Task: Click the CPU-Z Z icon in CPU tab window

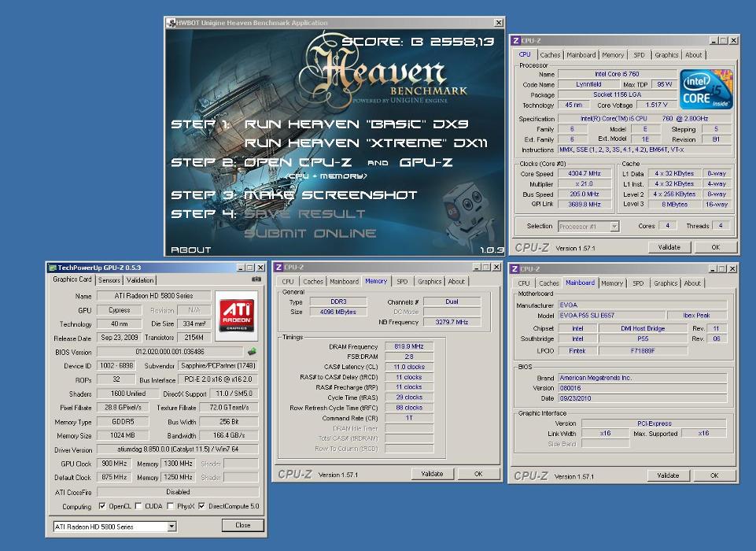Action: coord(516,40)
